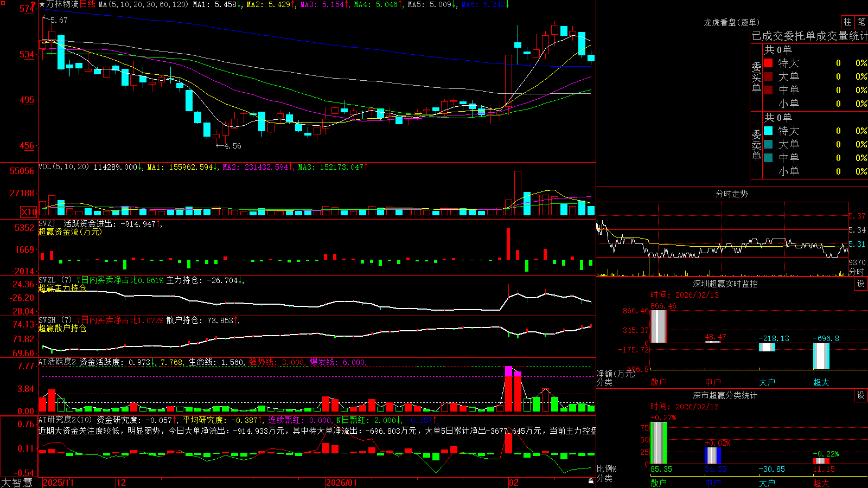
Task: Open the VOL(5,10,20) indicator label
Action: coord(64,167)
